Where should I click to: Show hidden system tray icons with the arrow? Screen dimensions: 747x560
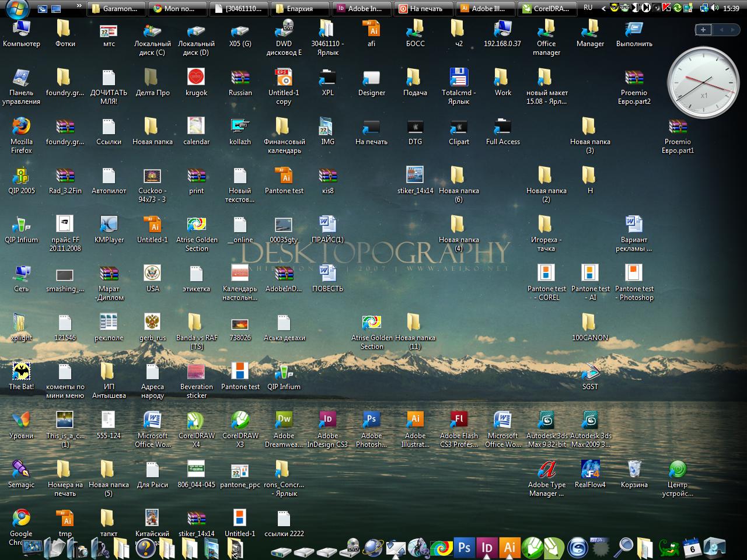point(603,8)
